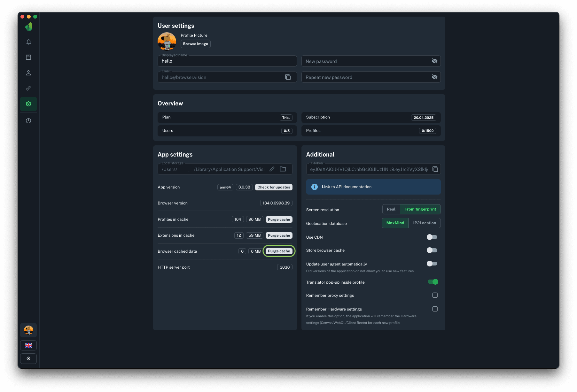Show the New password text
This screenshot has height=392, width=577.
(434, 61)
